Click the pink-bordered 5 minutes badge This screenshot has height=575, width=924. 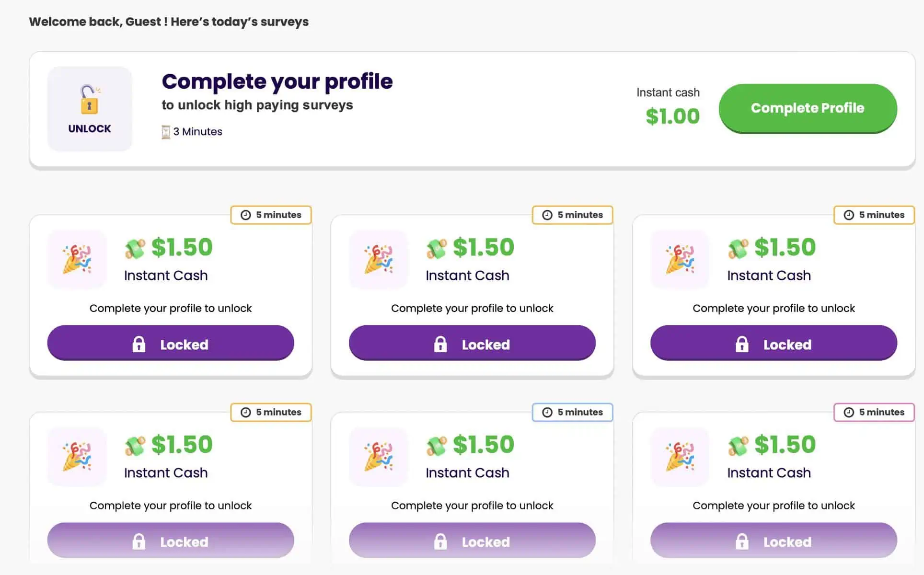pyautogui.click(x=874, y=413)
